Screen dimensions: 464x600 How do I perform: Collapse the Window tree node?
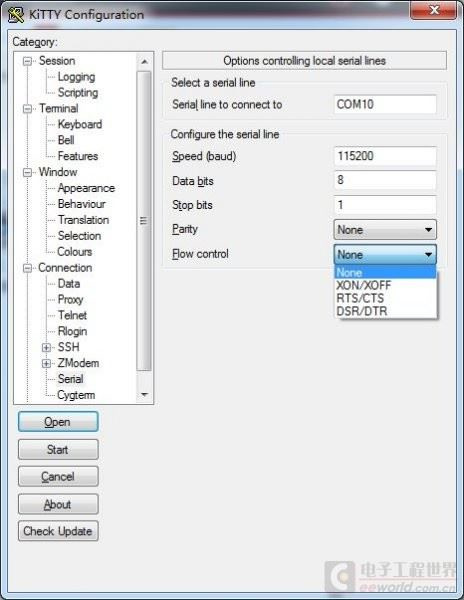(x=27, y=173)
